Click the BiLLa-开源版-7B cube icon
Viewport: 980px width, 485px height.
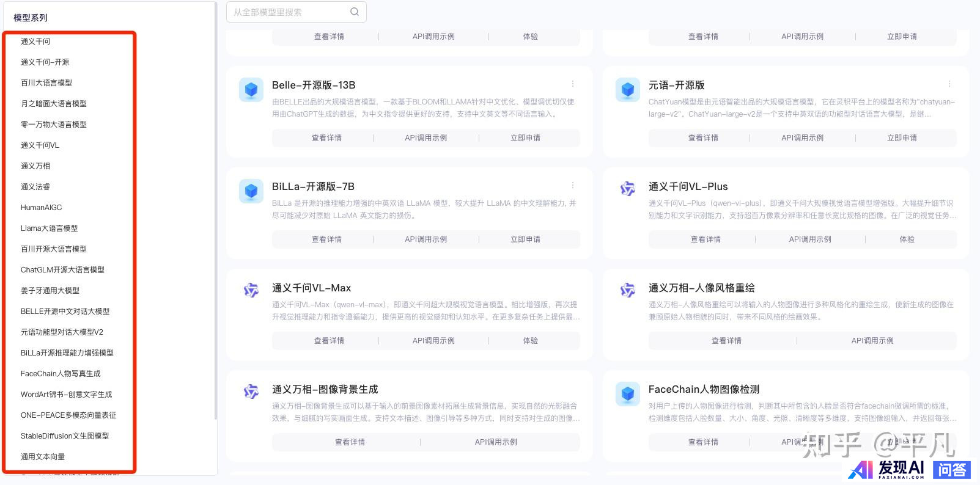(251, 191)
